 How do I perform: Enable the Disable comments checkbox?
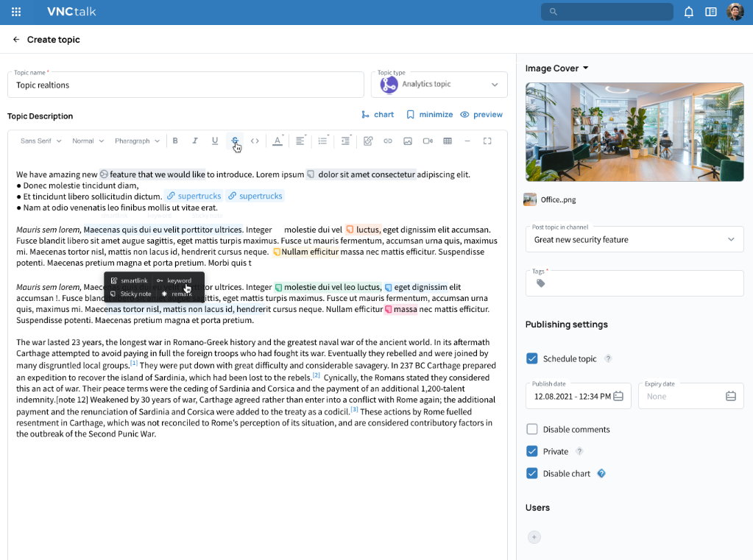click(x=532, y=429)
